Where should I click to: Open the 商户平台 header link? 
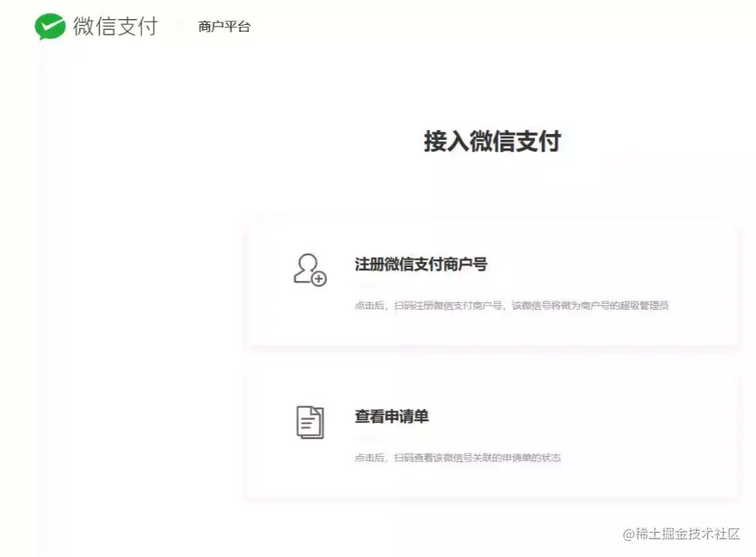click(224, 26)
